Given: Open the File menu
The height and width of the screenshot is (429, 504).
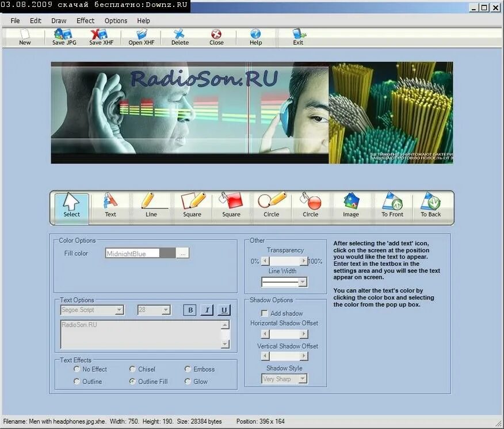Looking at the screenshot, I should click(x=15, y=21).
